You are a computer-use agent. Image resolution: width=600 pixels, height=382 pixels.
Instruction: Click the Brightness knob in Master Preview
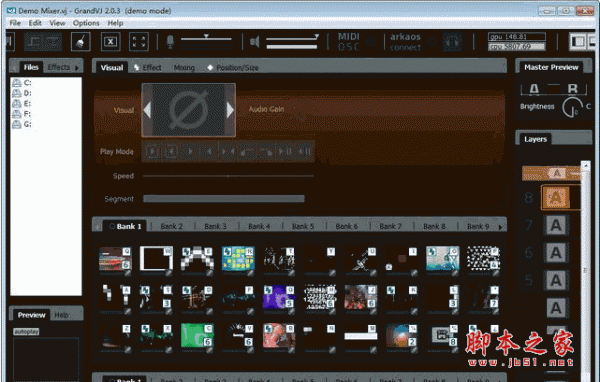(572, 108)
